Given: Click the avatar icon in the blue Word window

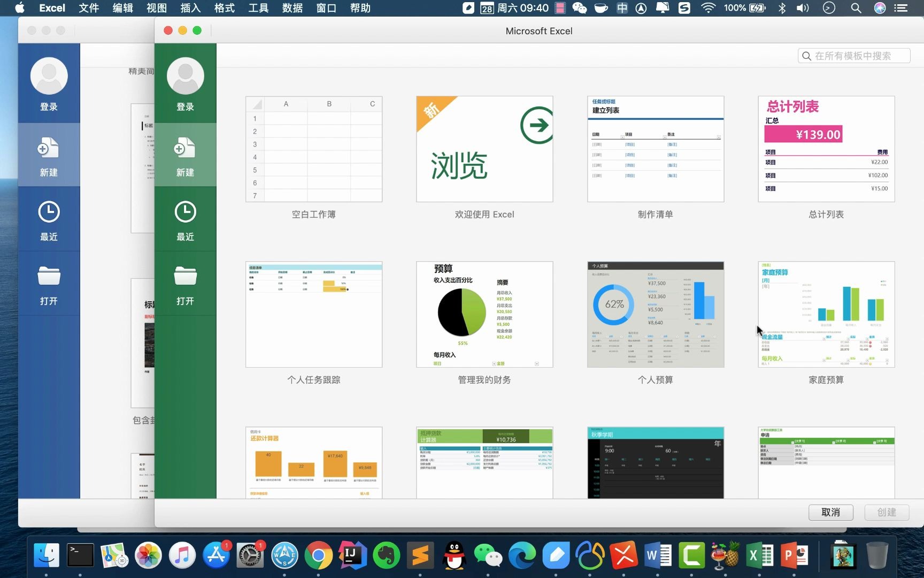Looking at the screenshot, I should coord(49,76).
